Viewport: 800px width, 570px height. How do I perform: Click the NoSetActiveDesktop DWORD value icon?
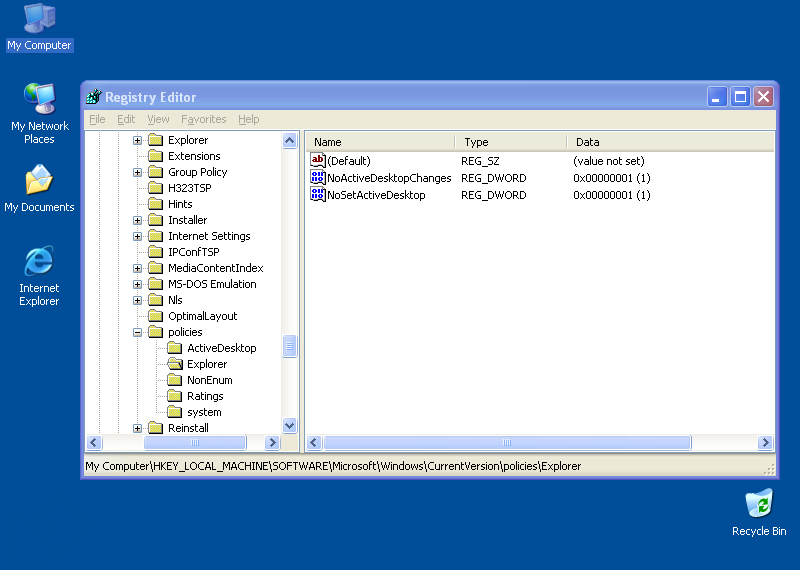(317, 194)
